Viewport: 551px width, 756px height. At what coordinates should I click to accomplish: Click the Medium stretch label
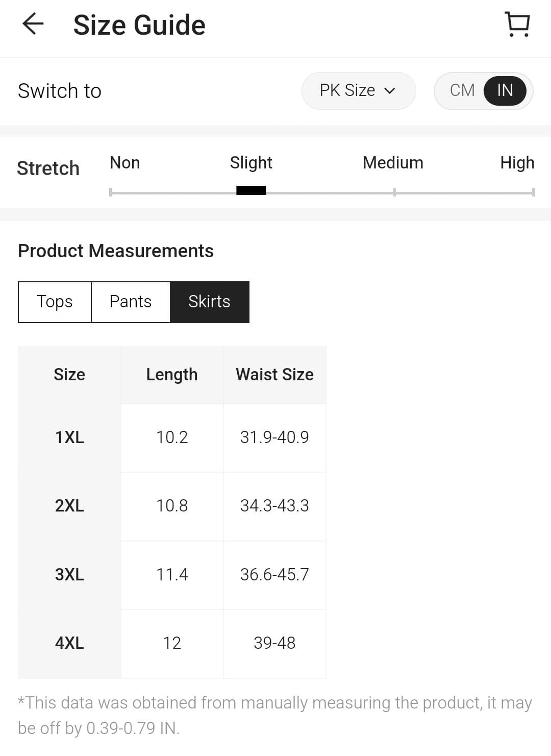(x=393, y=163)
